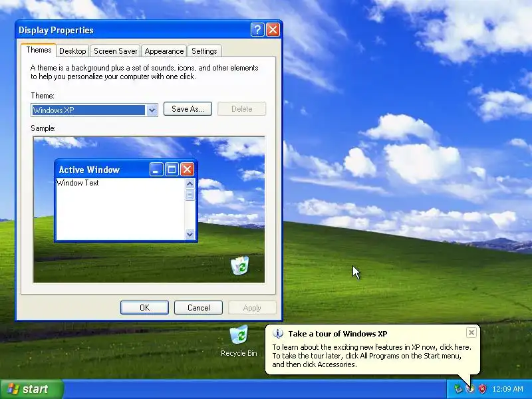The image size is (532, 399).
Task: Click the network connection tray icon
Action: click(x=458, y=389)
